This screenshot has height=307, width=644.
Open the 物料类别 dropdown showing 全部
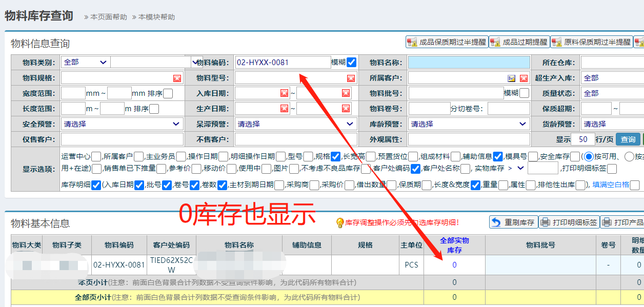pos(85,63)
